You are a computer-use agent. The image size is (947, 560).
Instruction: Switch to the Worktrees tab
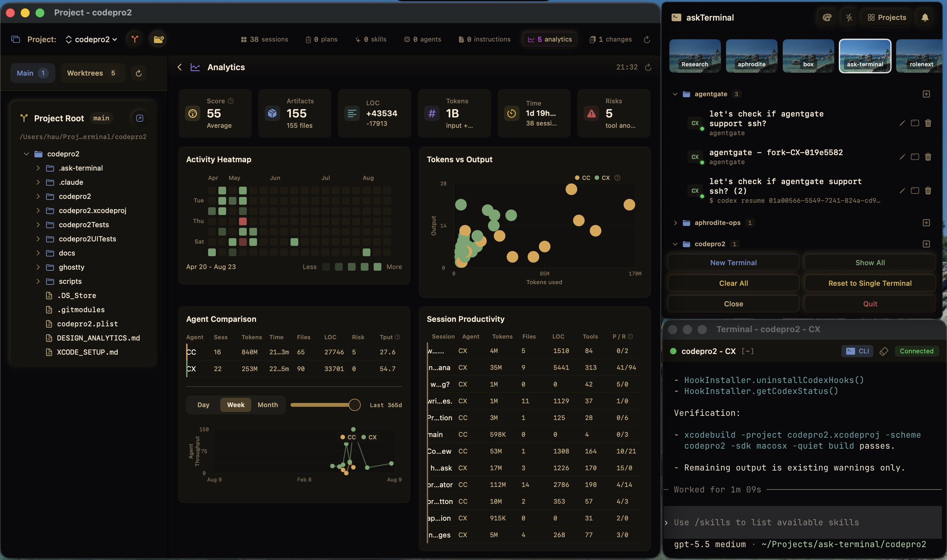[x=92, y=73]
